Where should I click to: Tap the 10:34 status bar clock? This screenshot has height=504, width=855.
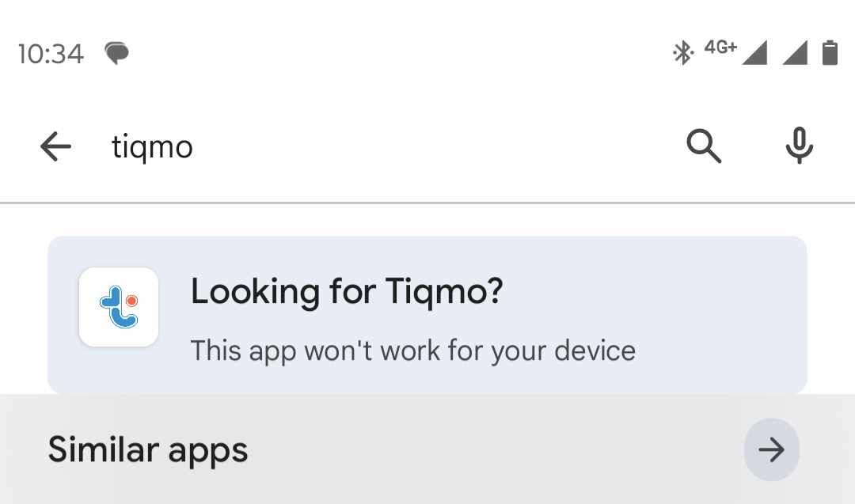[x=51, y=54]
